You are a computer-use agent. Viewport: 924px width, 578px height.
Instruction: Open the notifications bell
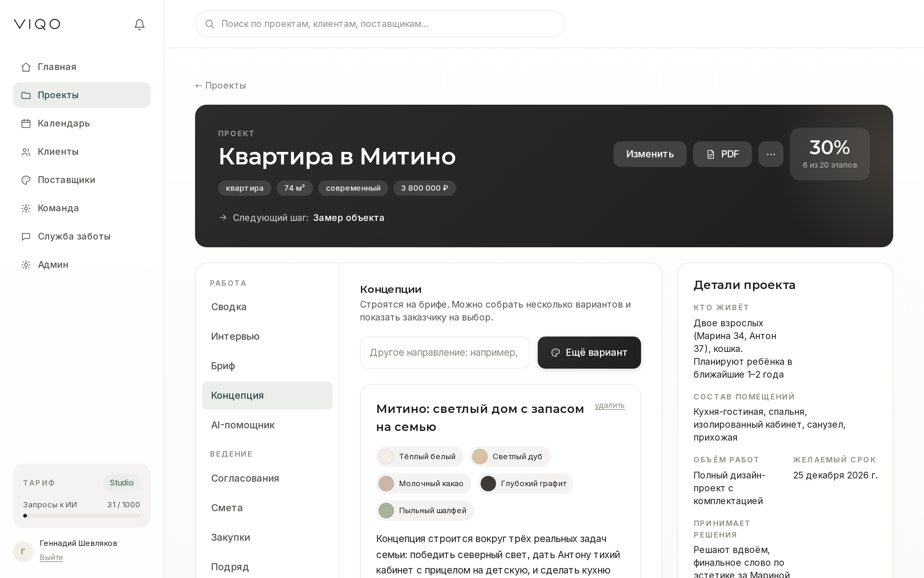pos(139,24)
